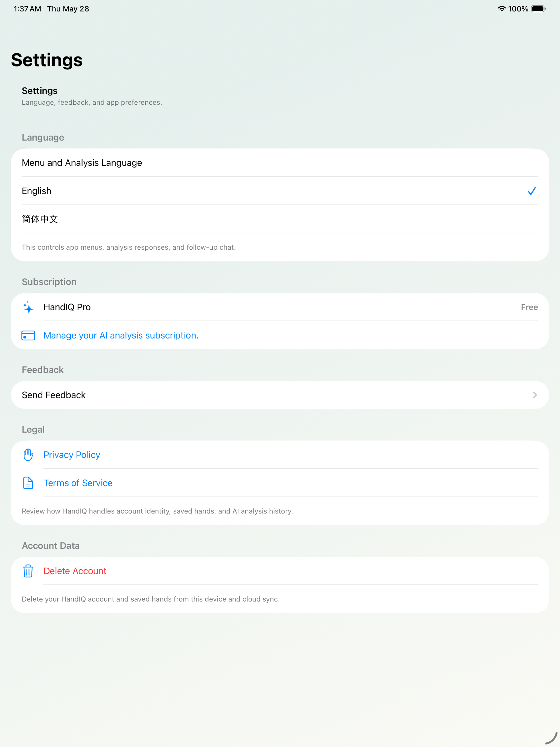Screen dimensions: 560x747
Task: Click the Wi-Fi status icon
Action: pyautogui.click(x=501, y=9)
